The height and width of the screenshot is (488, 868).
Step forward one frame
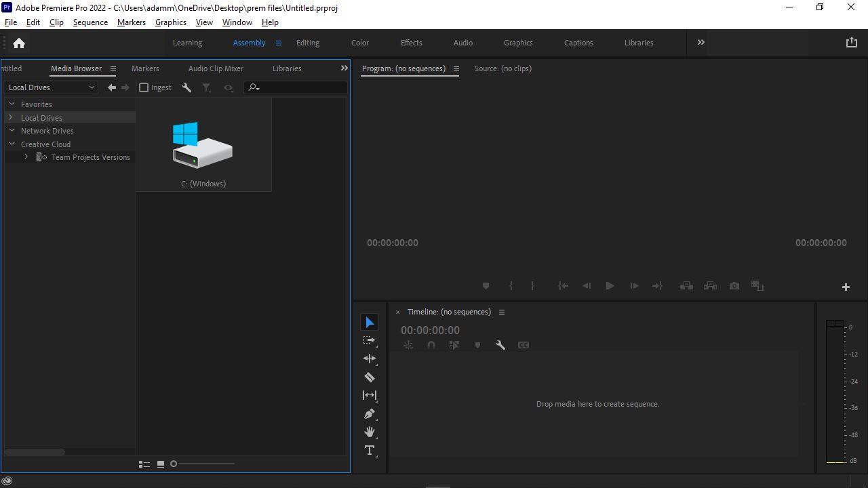click(634, 286)
